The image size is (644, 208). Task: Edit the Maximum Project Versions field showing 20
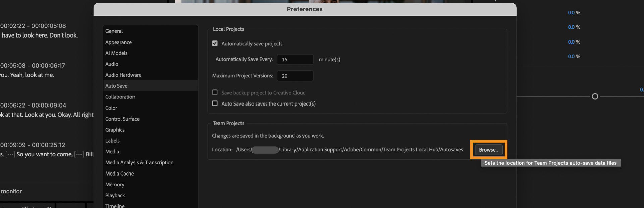point(295,76)
